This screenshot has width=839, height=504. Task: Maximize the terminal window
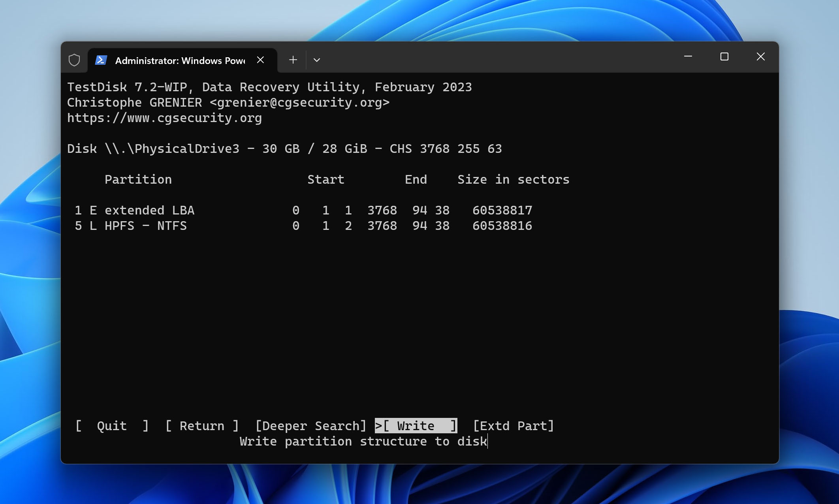coord(724,57)
